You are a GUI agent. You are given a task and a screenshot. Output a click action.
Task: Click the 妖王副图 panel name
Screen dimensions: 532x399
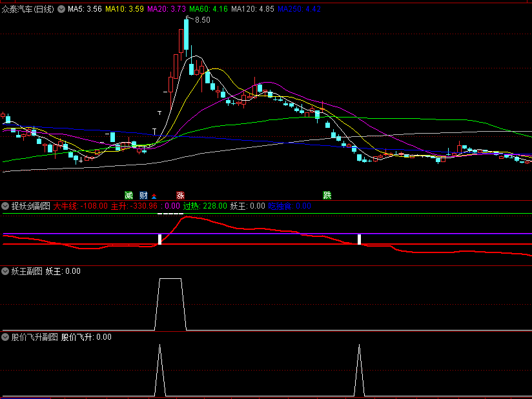click(x=27, y=271)
